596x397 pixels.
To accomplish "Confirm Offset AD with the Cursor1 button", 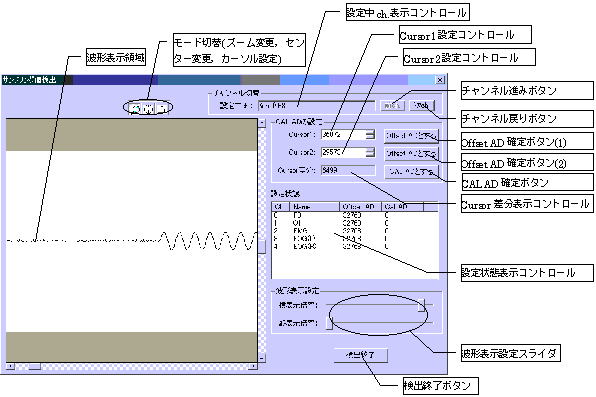I will (411, 135).
